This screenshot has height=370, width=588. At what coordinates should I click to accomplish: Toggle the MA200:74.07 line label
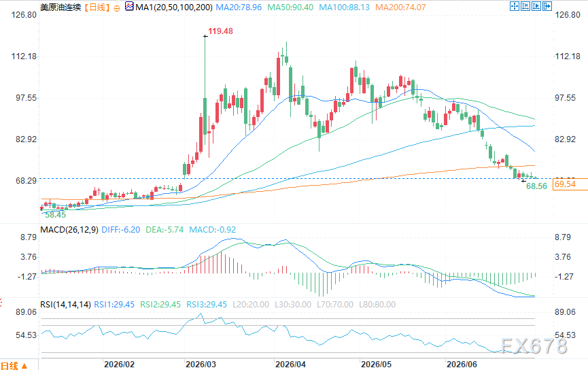pyautogui.click(x=400, y=7)
